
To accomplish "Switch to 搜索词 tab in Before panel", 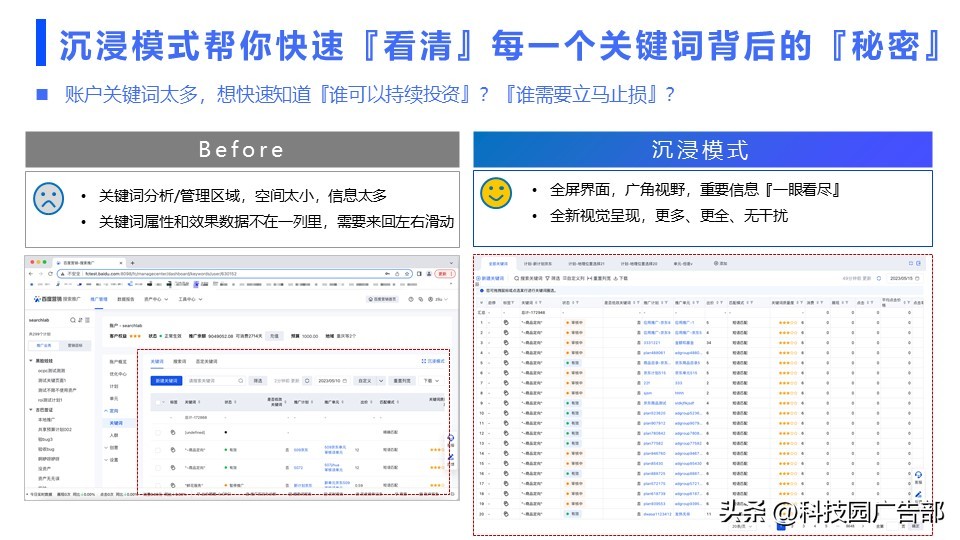I will [179, 361].
